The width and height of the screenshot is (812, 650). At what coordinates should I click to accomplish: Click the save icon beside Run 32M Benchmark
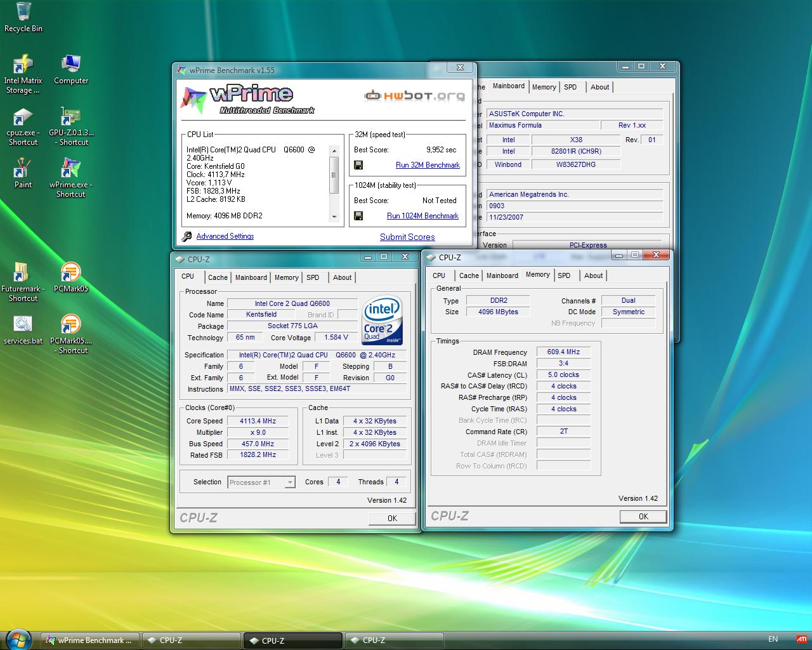point(358,165)
